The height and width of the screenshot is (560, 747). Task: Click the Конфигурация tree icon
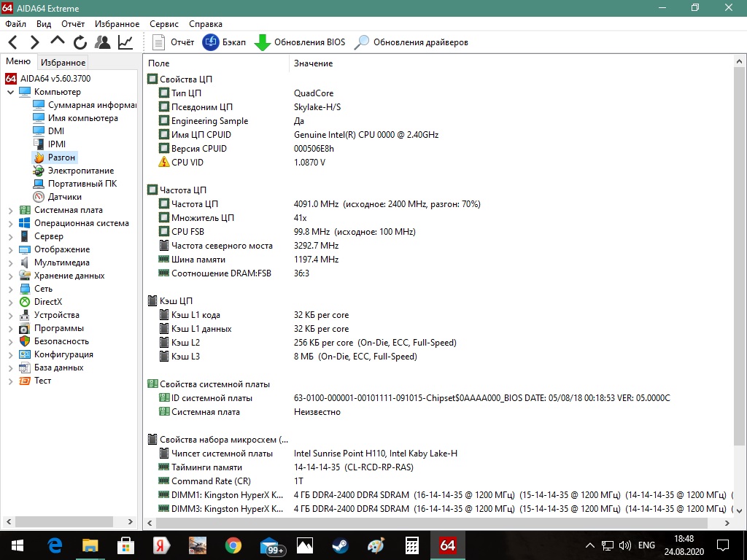(25, 355)
